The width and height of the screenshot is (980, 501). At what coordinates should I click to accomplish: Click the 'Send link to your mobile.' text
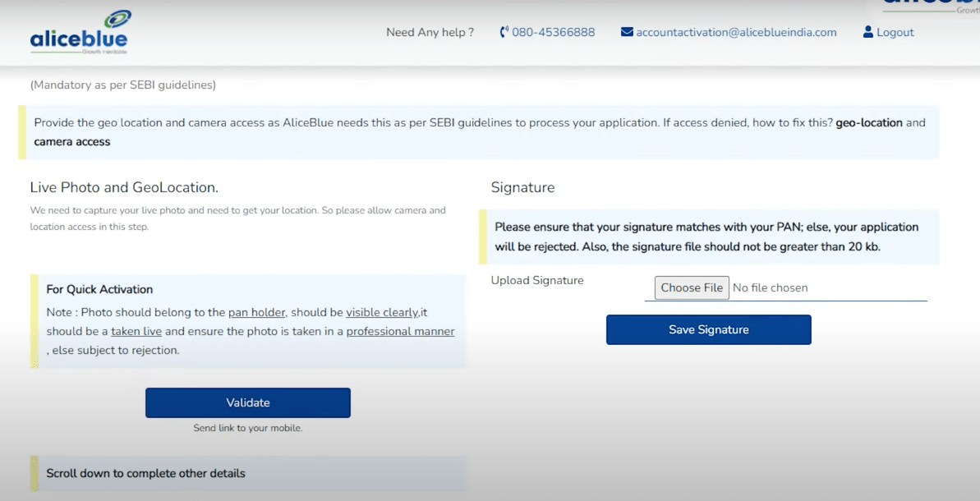click(248, 428)
